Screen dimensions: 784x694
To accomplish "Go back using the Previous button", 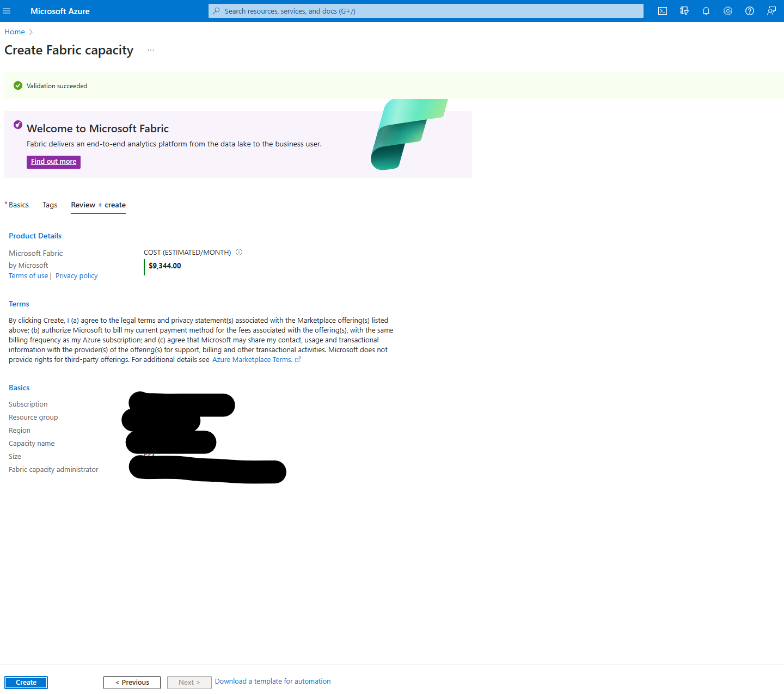I will [132, 682].
